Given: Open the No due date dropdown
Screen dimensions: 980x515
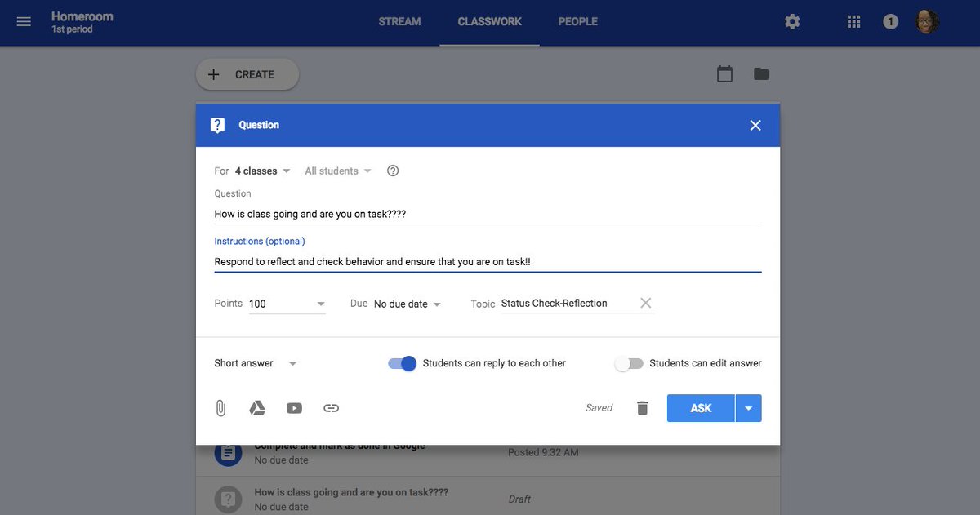Looking at the screenshot, I should (x=408, y=304).
